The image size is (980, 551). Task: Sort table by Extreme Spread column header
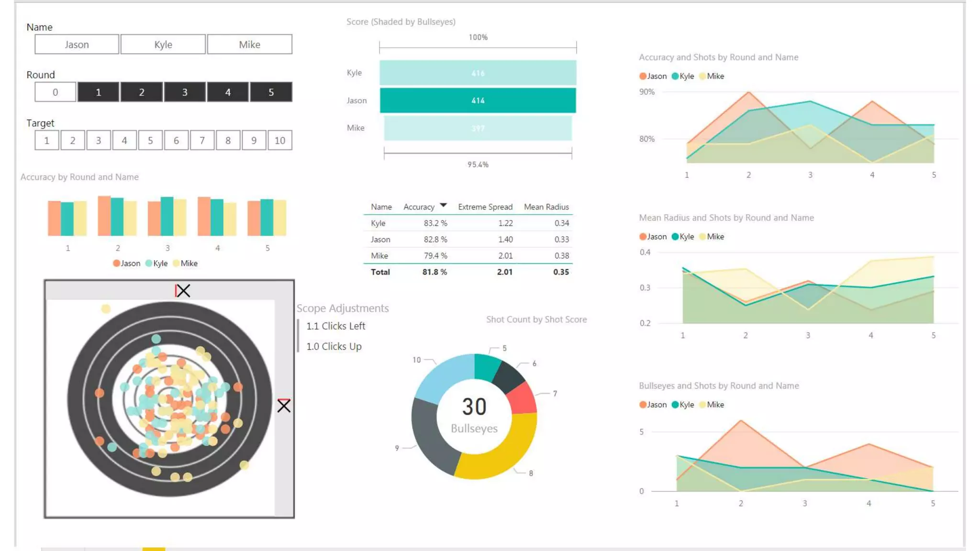coord(485,207)
